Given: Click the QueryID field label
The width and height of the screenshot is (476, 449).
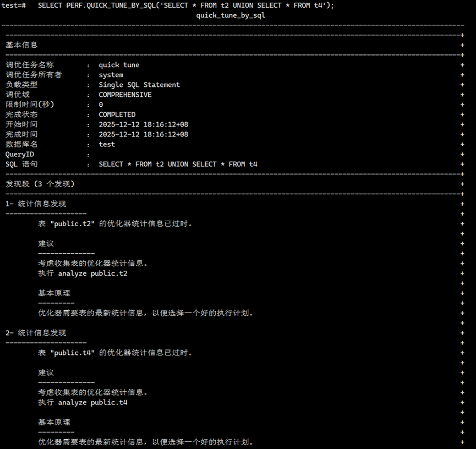Looking at the screenshot, I should (20, 155).
